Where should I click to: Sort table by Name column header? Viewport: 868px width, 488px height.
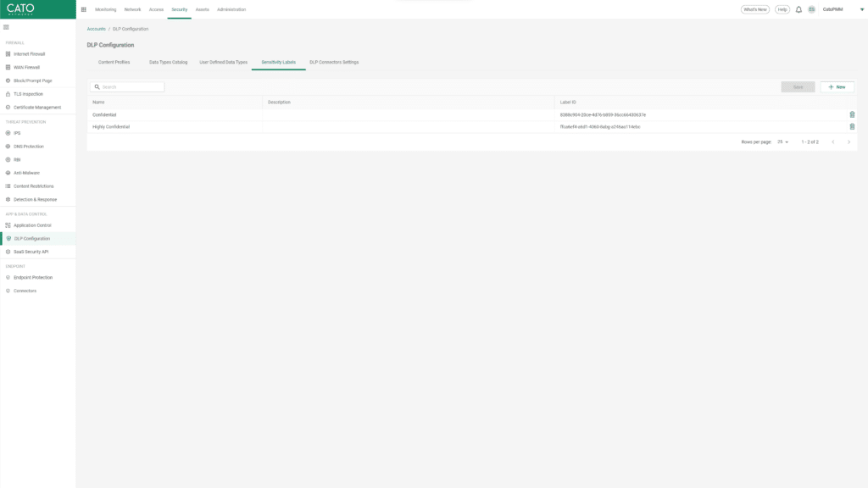tap(98, 102)
